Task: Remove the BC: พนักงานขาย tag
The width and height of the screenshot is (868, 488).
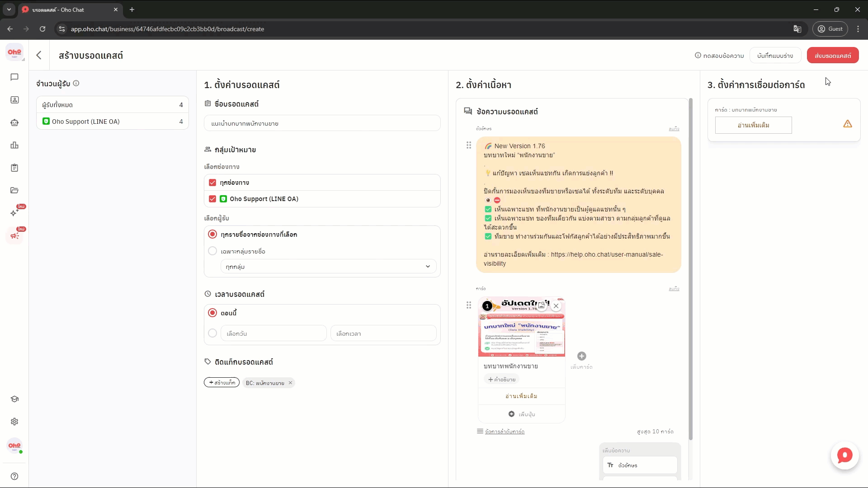Action: [x=291, y=383]
